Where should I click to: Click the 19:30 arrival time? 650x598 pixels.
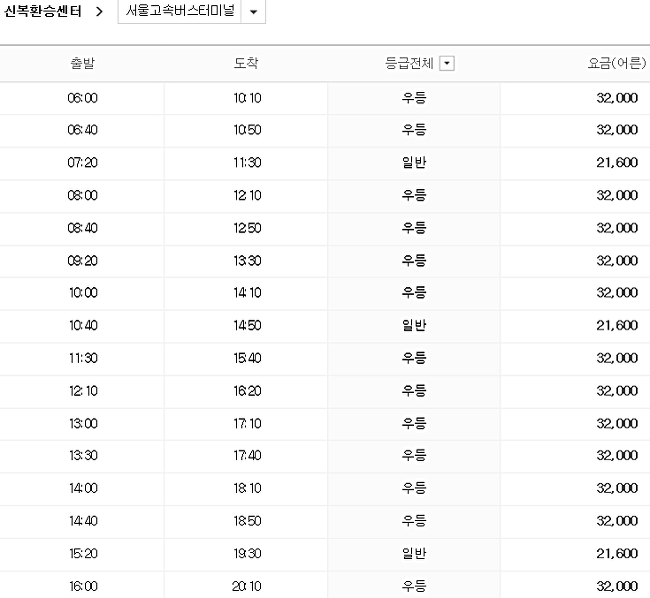[247, 554]
